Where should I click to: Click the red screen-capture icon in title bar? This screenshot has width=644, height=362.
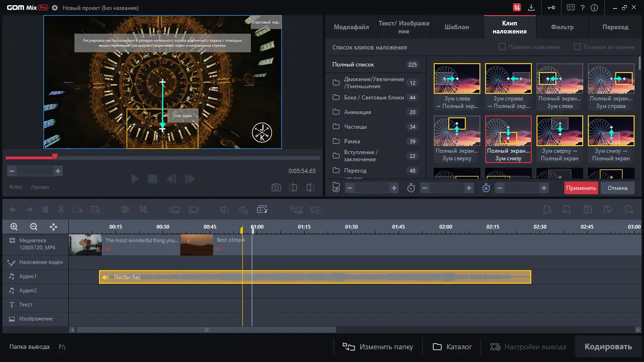[517, 8]
